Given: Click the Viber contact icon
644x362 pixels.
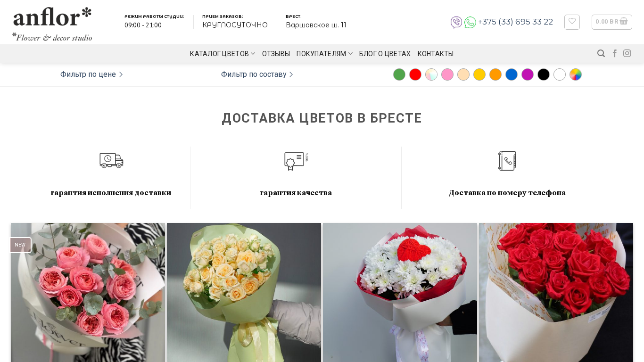Looking at the screenshot, I should coord(456,22).
